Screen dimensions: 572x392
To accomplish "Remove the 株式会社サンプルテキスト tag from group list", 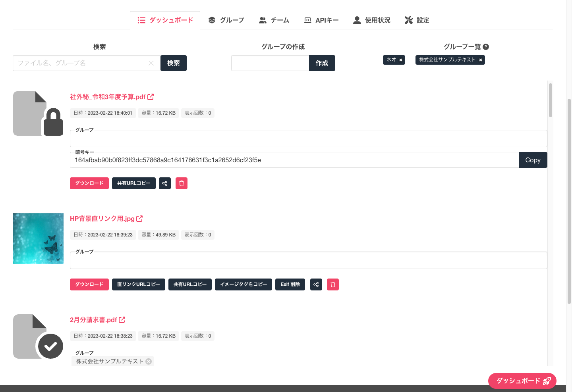I will point(480,60).
